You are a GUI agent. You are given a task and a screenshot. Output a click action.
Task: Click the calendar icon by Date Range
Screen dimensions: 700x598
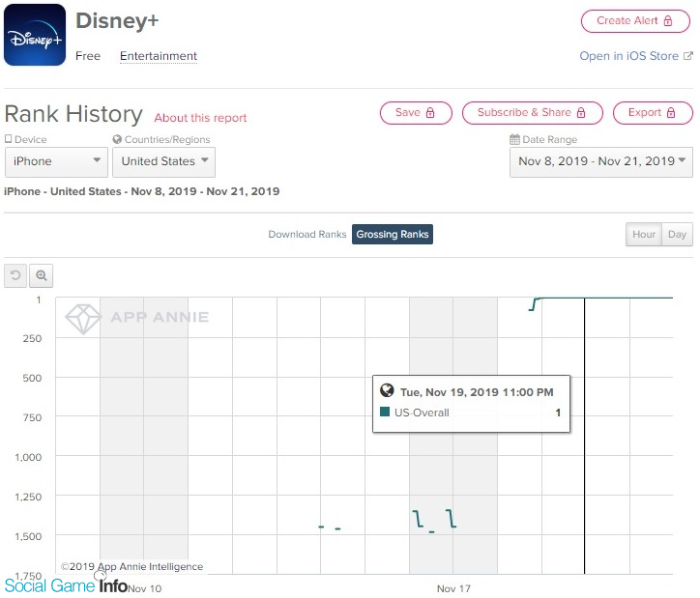click(514, 139)
